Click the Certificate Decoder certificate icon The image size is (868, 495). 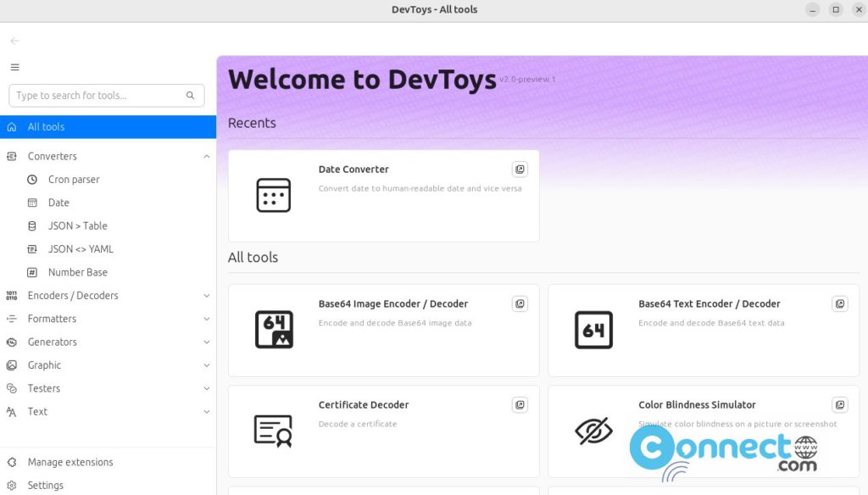coord(271,431)
